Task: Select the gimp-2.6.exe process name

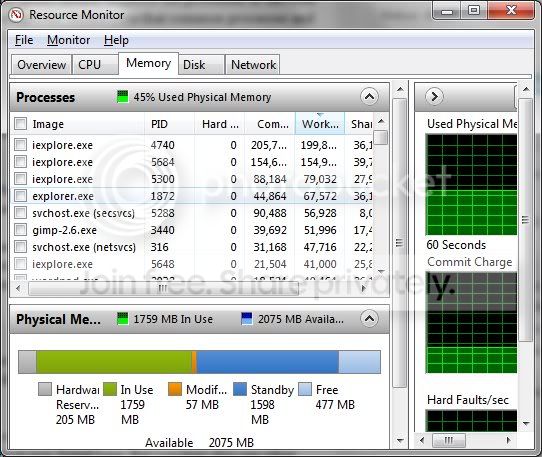Action: [65, 230]
